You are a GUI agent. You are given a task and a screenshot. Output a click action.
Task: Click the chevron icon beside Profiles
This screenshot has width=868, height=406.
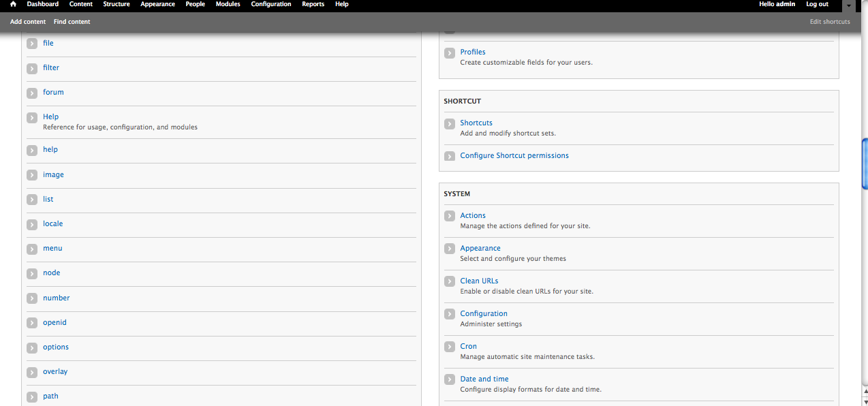[x=450, y=52]
